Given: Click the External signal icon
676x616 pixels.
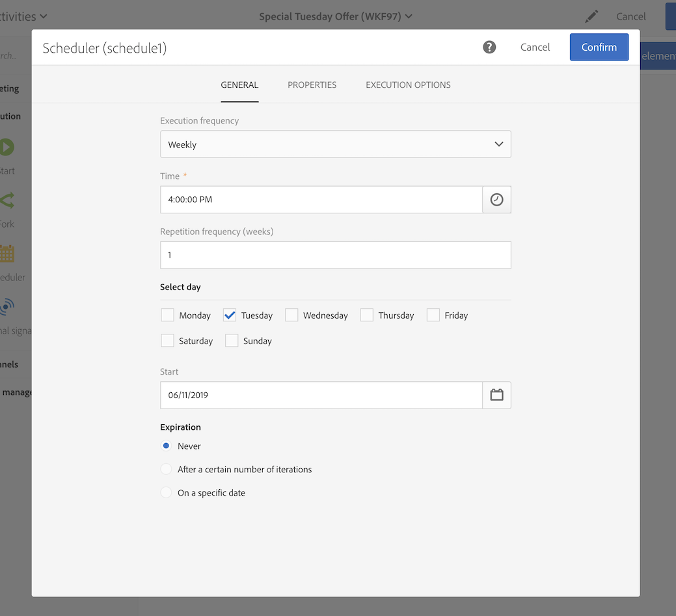Looking at the screenshot, I should pyautogui.click(x=7, y=306).
